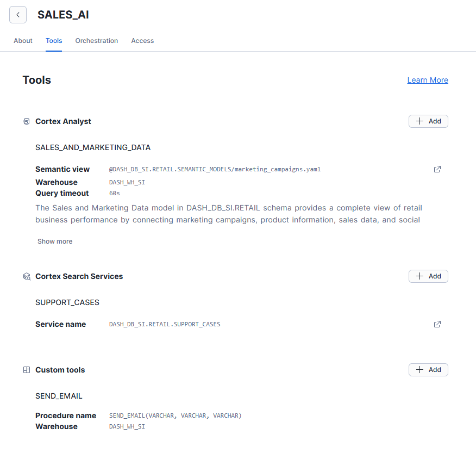Open the SUPPORT_CASES service external link icon

click(x=437, y=324)
